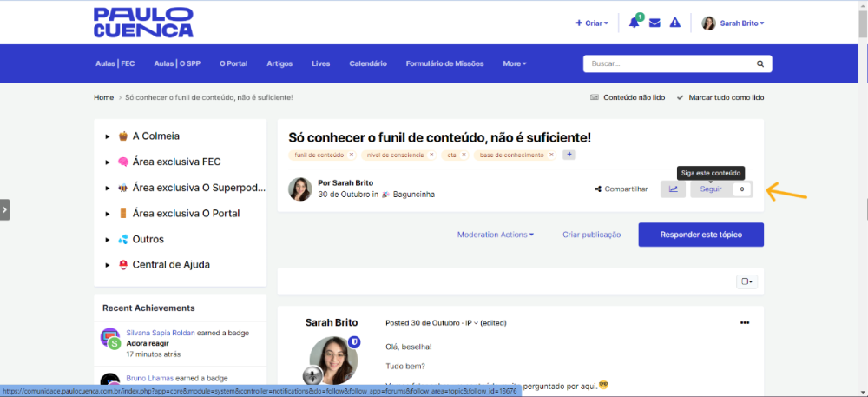Go to Aulas | FEC menu
Viewport: 868px width, 397px height.
coord(115,63)
